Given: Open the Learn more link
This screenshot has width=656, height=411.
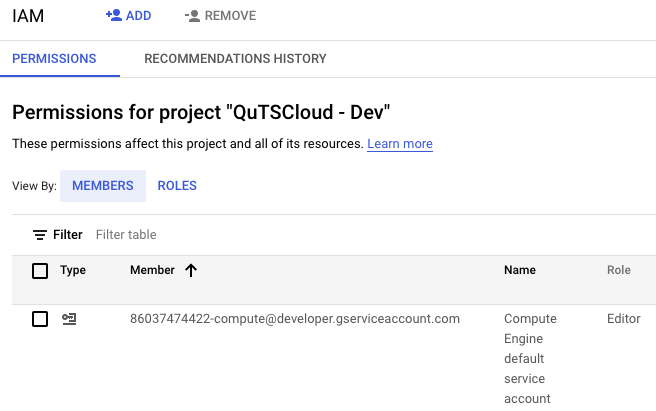Looking at the screenshot, I should point(399,144).
